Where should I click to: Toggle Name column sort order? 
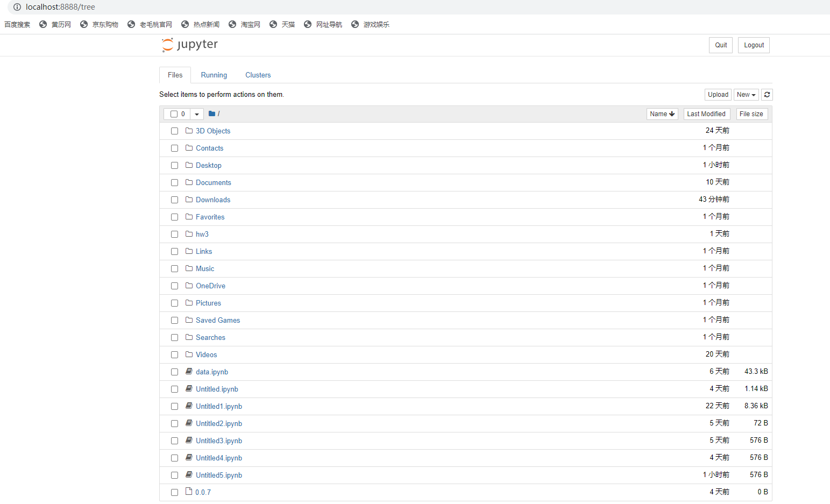pyautogui.click(x=662, y=113)
